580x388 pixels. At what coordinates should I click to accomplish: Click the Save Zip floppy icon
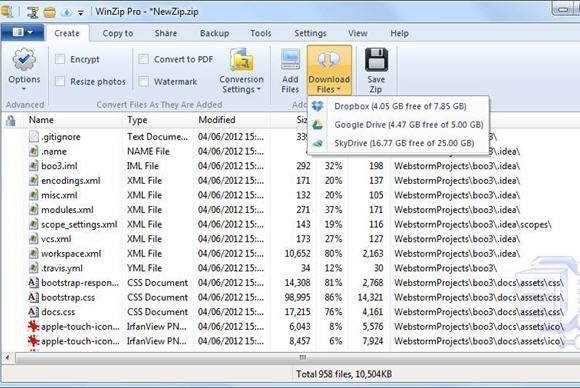point(376,60)
